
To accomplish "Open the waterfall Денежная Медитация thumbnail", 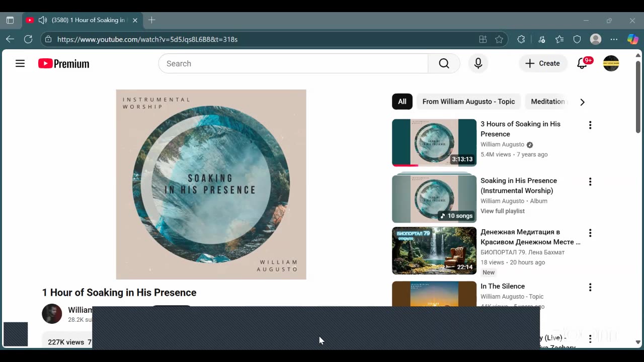I will point(434,250).
